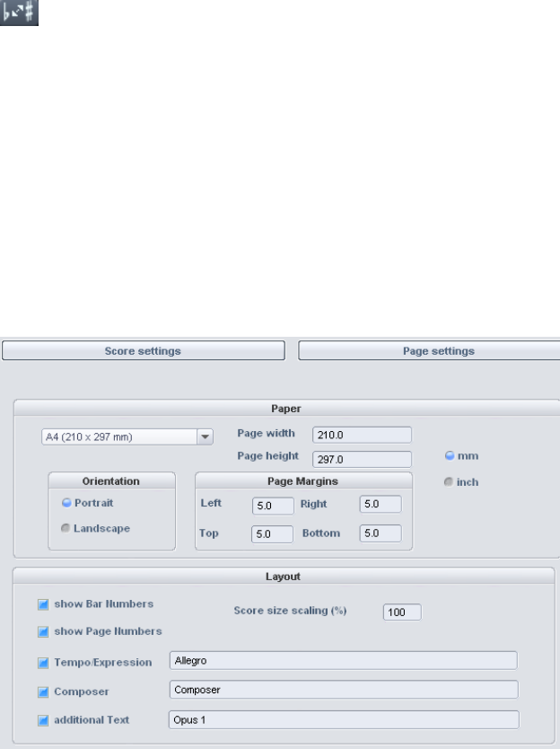This screenshot has width=560, height=749.
Task: Click the Left margin field
Action: point(273,506)
